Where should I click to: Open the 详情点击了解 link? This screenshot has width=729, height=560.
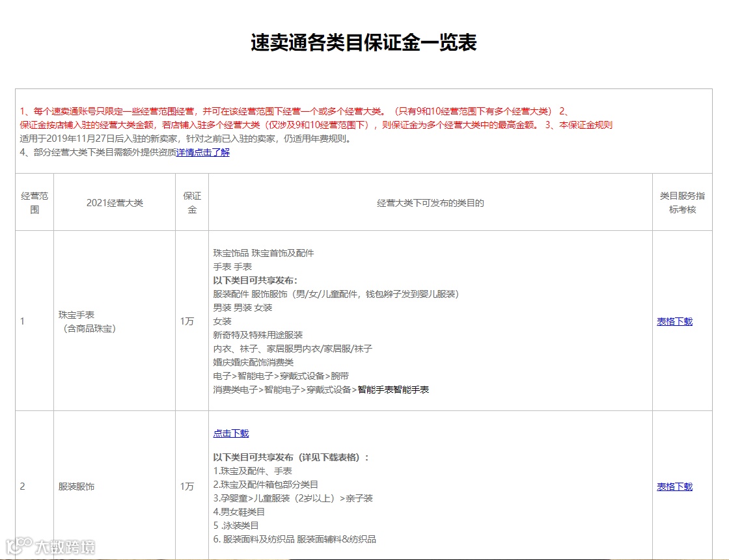(x=202, y=152)
